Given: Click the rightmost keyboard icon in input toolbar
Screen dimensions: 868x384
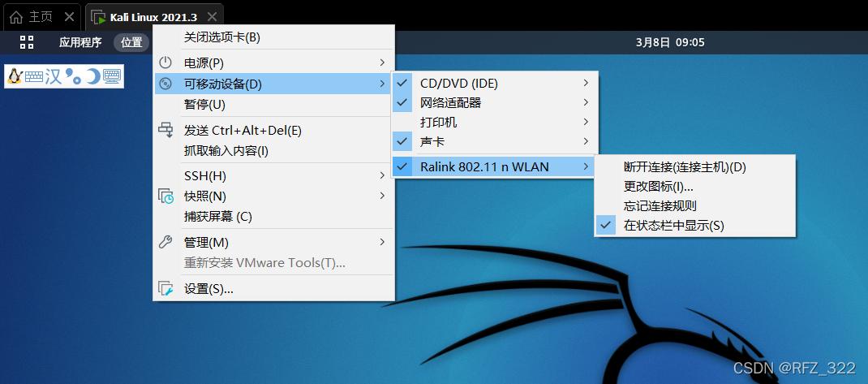Looking at the screenshot, I should (x=113, y=76).
